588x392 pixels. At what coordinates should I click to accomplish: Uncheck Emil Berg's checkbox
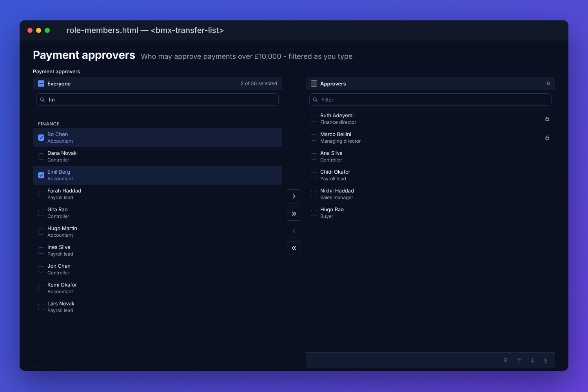41,175
